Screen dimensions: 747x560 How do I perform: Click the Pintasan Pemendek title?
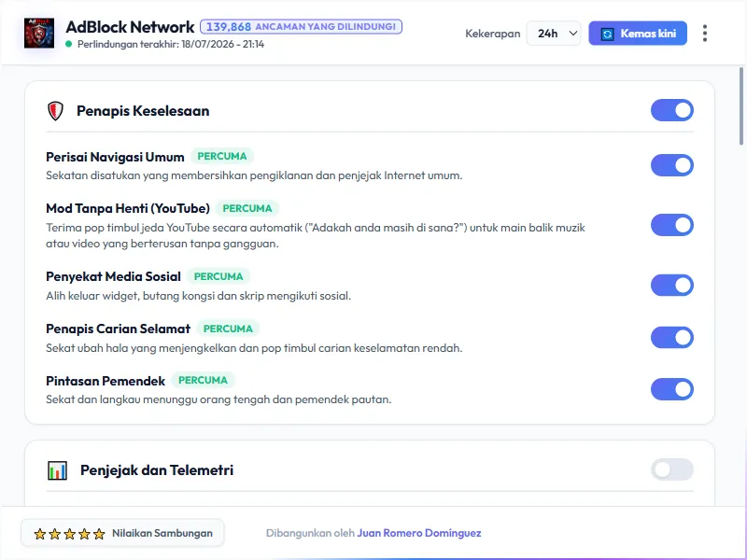(x=106, y=381)
